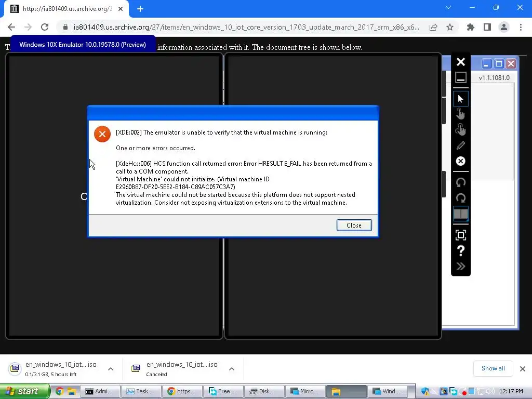Image resolution: width=532 pixels, height=399 pixels.
Task: Click security shield tray icon
Action: tap(425, 392)
